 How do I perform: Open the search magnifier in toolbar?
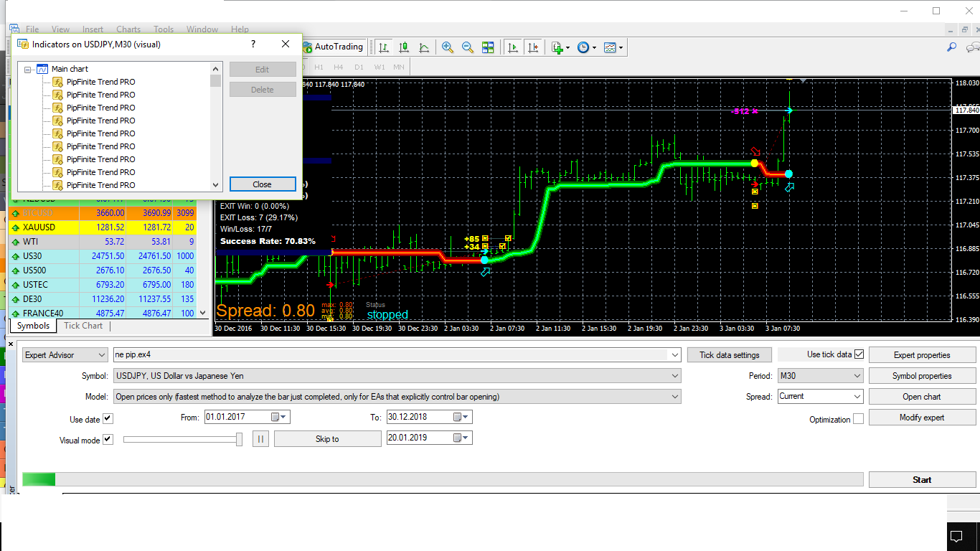click(x=952, y=47)
